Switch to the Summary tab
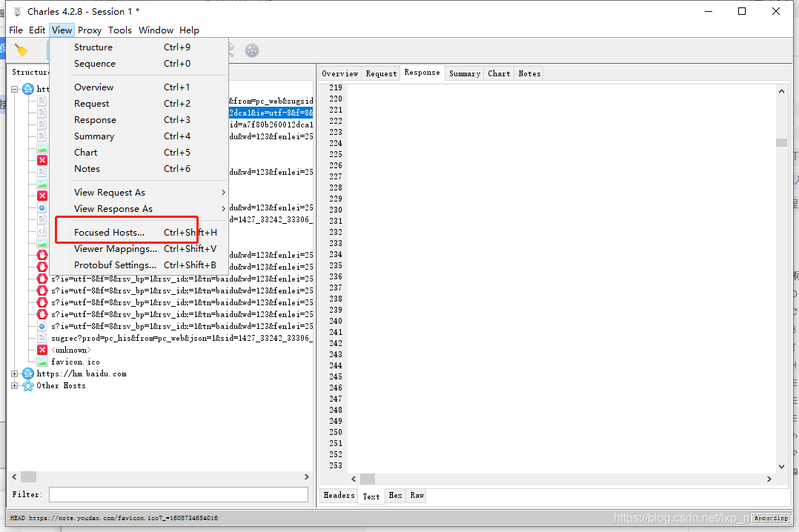 point(464,73)
